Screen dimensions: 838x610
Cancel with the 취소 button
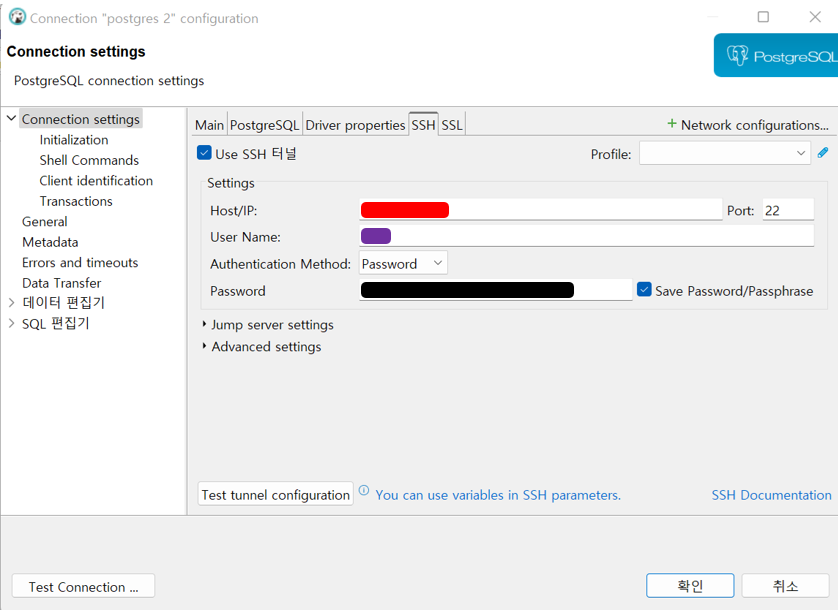click(x=785, y=586)
